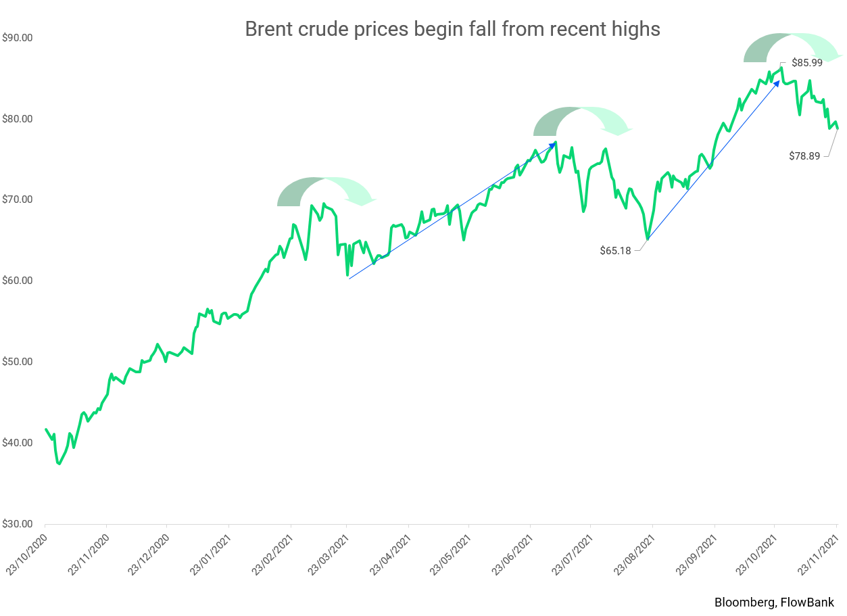Select the $65.18 data label
This screenshot has width=847, height=616.
pyautogui.click(x=615, y=250)
